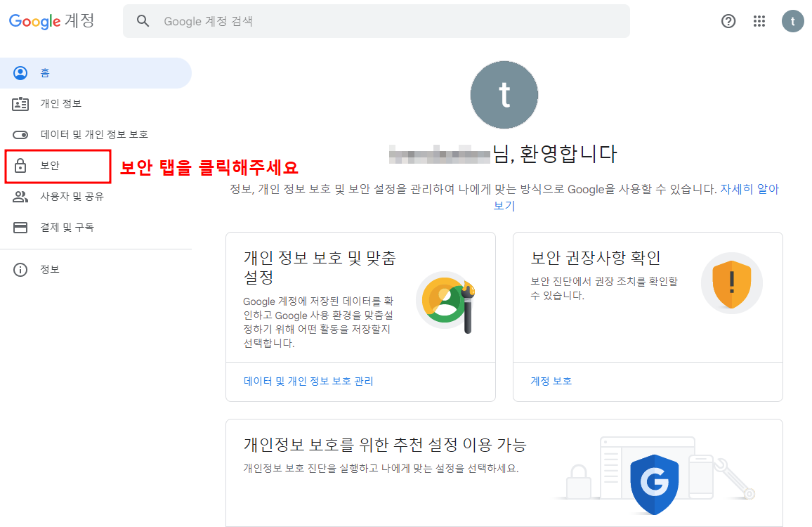Select the 홈 menu item

96,73
